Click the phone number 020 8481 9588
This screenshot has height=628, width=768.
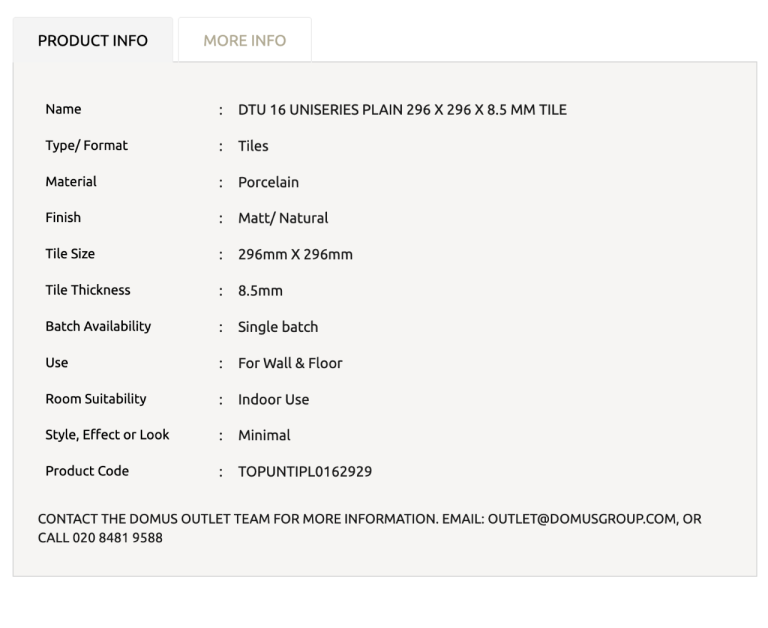click(117, 538)
